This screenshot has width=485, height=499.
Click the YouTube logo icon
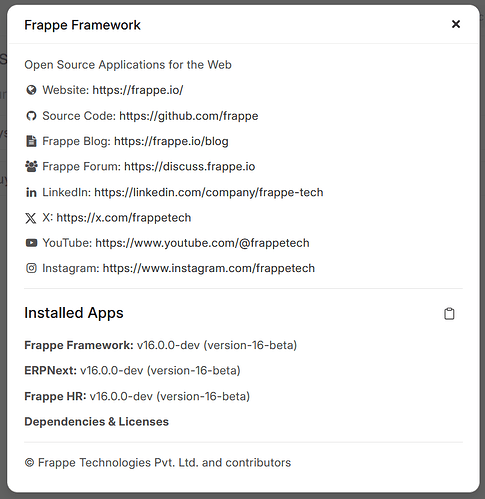(31, 243)
